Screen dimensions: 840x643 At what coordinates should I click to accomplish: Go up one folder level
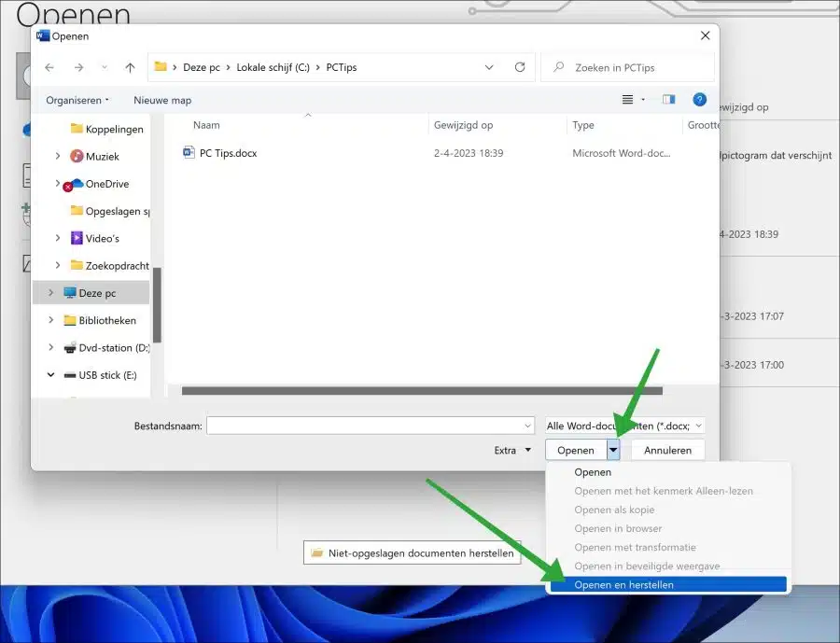click(x=130, y=67)
